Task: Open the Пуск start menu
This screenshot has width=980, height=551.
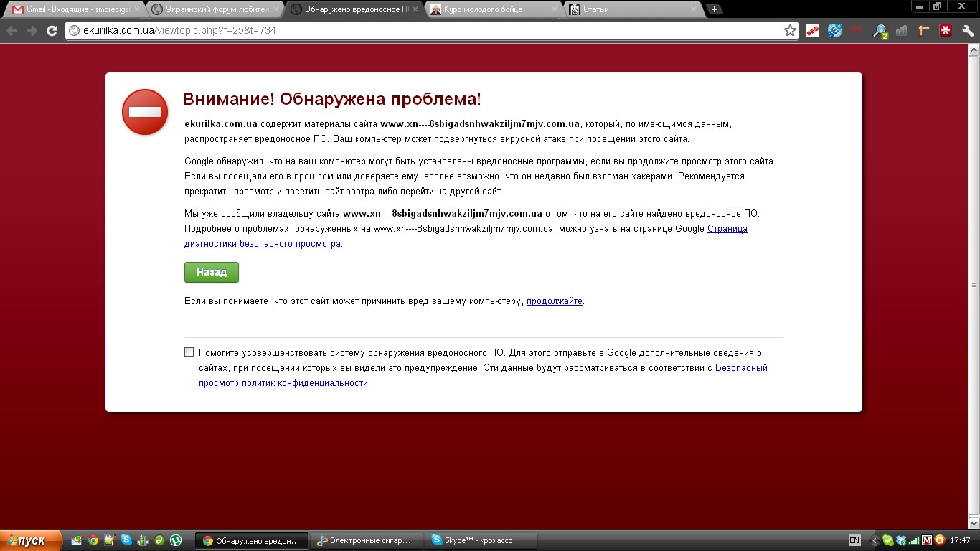Action: click(31, 540)
